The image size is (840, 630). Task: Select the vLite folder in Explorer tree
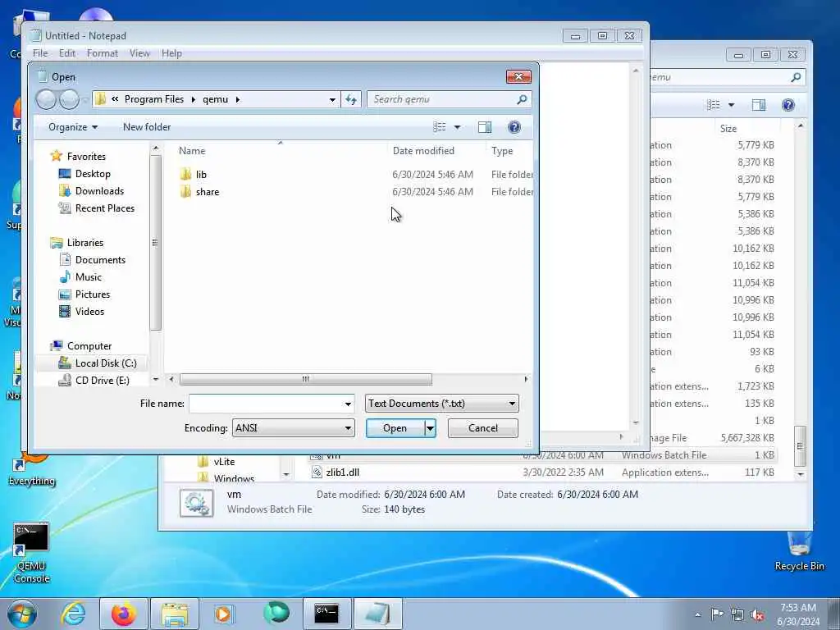[x=224, y=462]
